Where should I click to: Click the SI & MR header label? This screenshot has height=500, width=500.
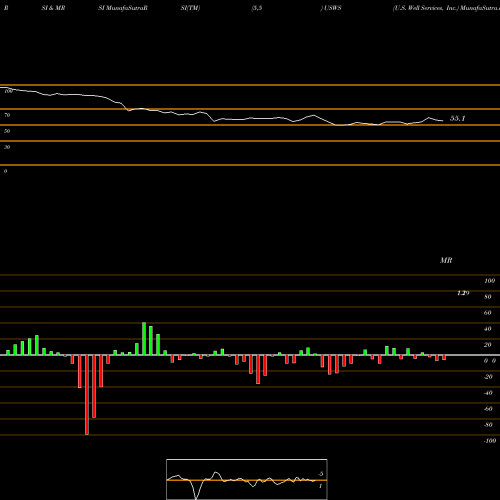click(53, 8)
